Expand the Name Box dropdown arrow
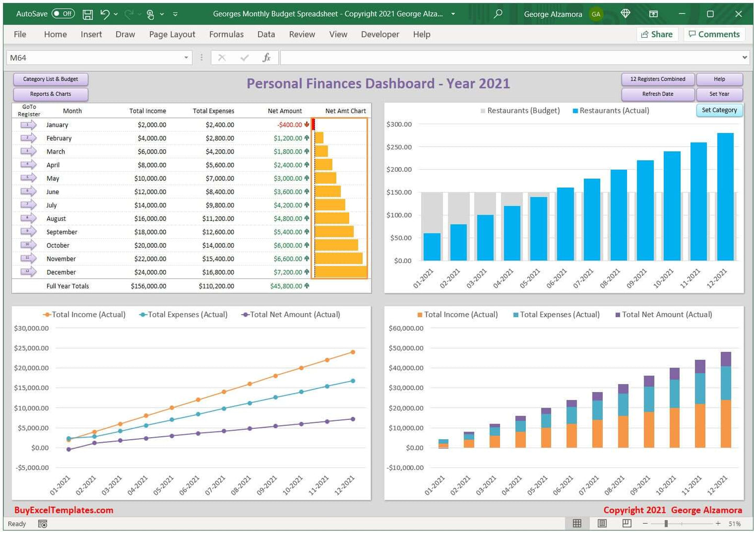This screenshot has height=534, width=756. [x=186, y=58]
